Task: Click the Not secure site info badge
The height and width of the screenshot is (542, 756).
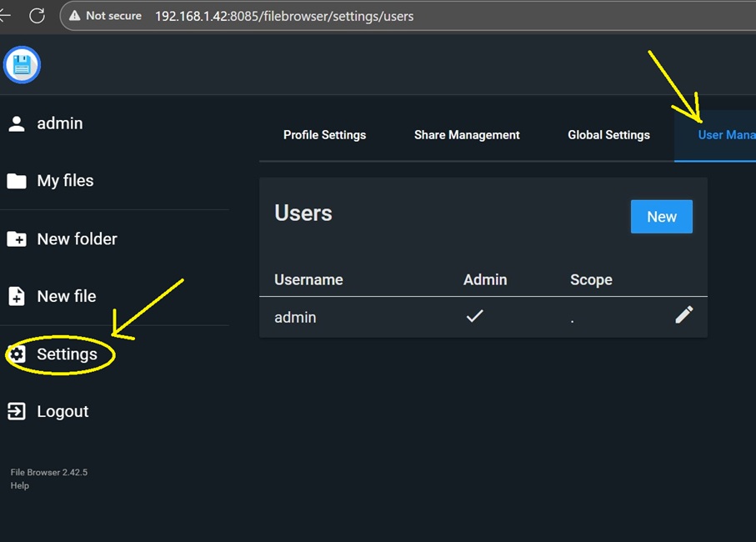Action: tap(105, 16)
